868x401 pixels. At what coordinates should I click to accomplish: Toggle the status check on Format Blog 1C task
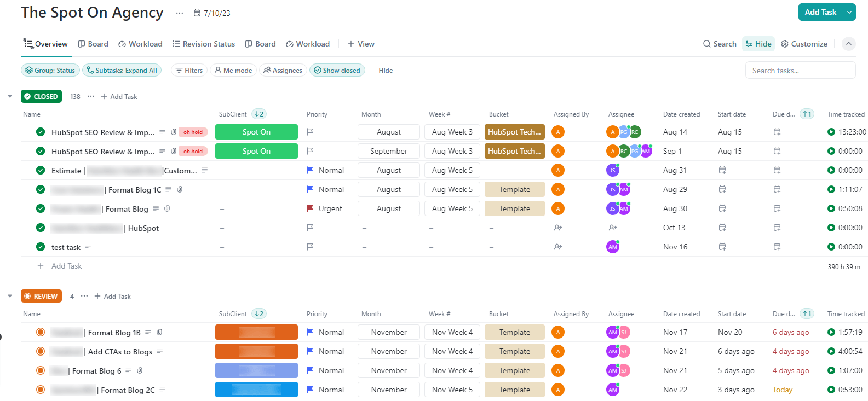41,189
